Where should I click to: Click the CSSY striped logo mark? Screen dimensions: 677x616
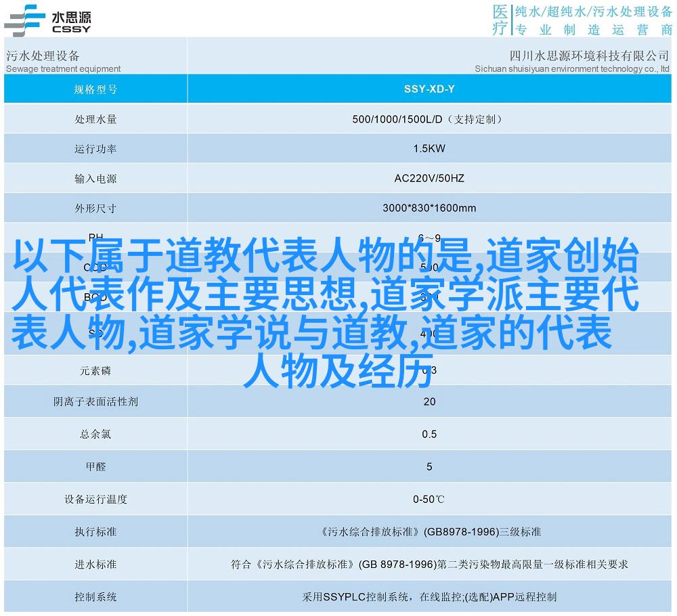(24, 20)
